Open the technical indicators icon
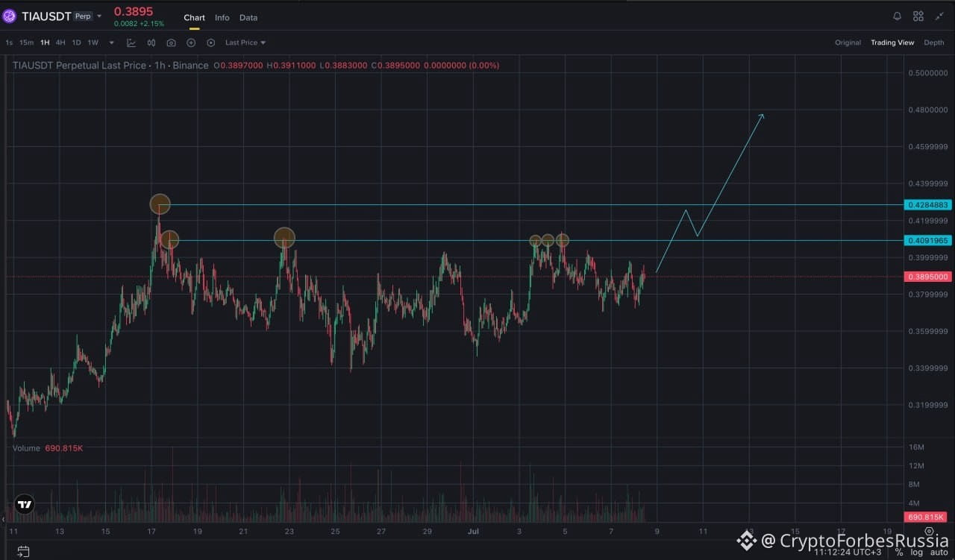Image resolution: width=955 pixels, height=560 pixels. pos(131,43)
